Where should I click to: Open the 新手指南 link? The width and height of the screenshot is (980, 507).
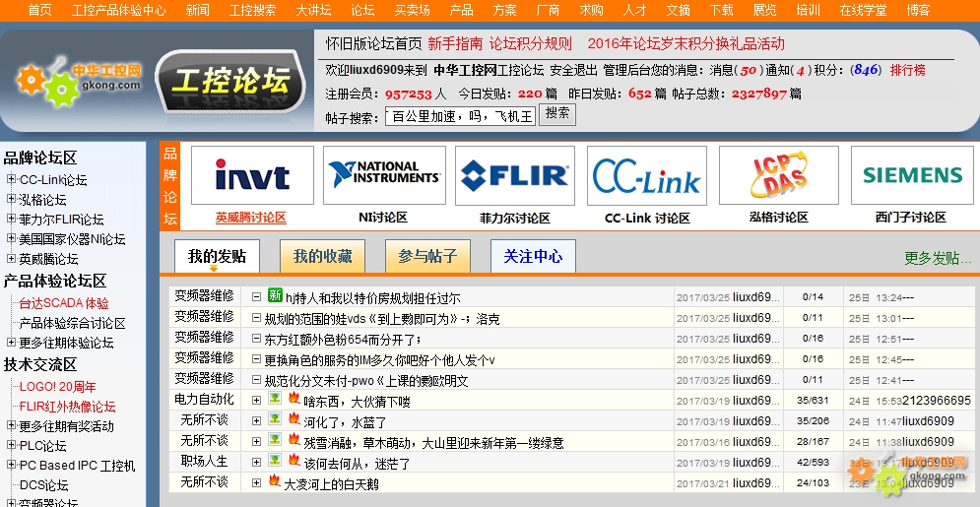click(455, 43)
